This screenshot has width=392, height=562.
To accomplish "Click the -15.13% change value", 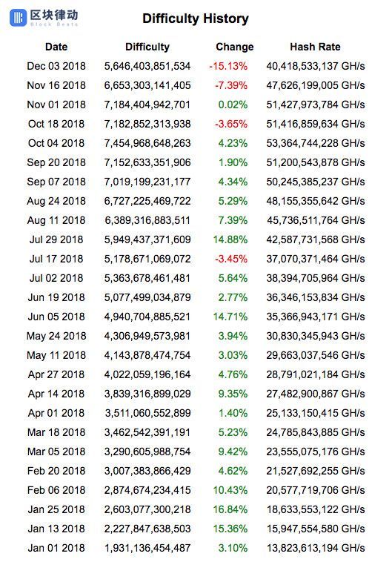I will click(228, 66).
